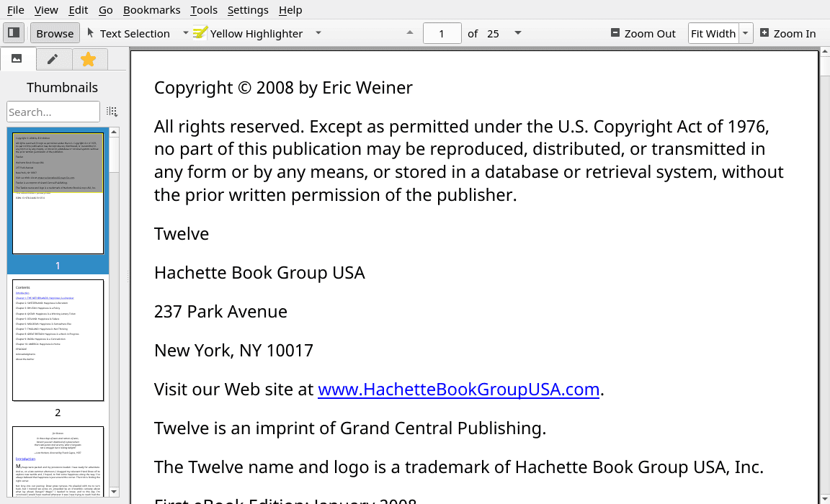
Task: Expand the Yellow Highlighter dropdown arrow
Action: [318, 33]
